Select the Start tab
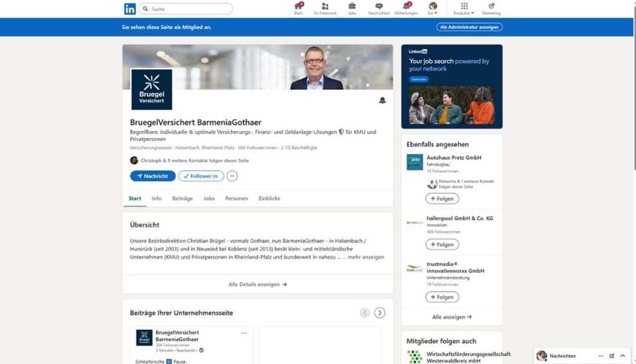636x364 pixels. [135, 198]
